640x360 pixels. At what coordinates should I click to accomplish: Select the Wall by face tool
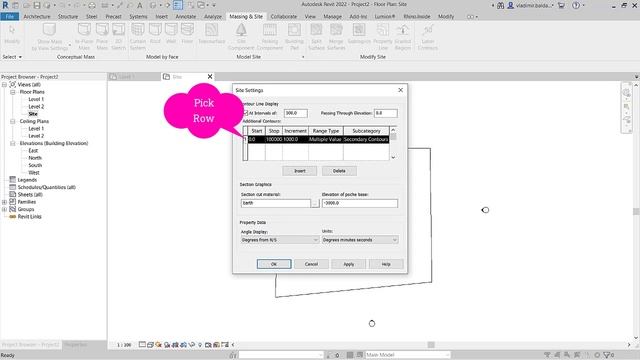pos(171,33)
